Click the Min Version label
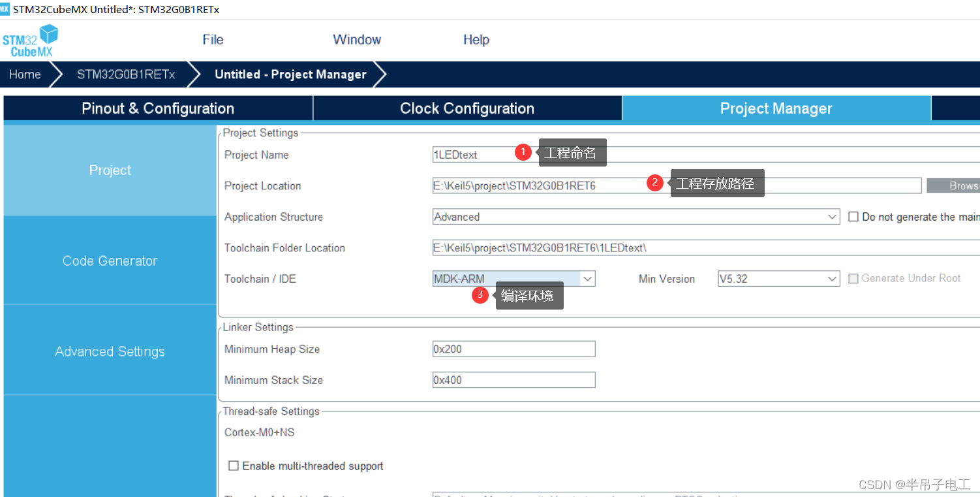This screenshot has width=980, height=497. click(667, 279)
